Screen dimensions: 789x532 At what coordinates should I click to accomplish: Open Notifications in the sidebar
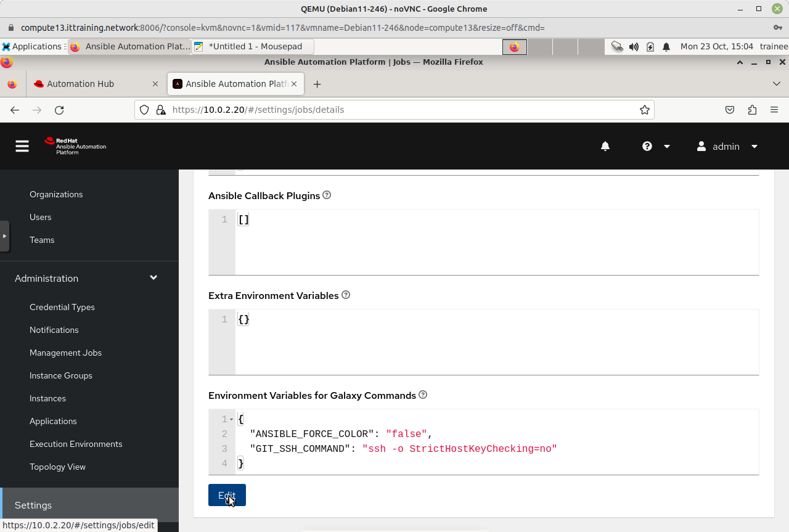pos(54,330)
